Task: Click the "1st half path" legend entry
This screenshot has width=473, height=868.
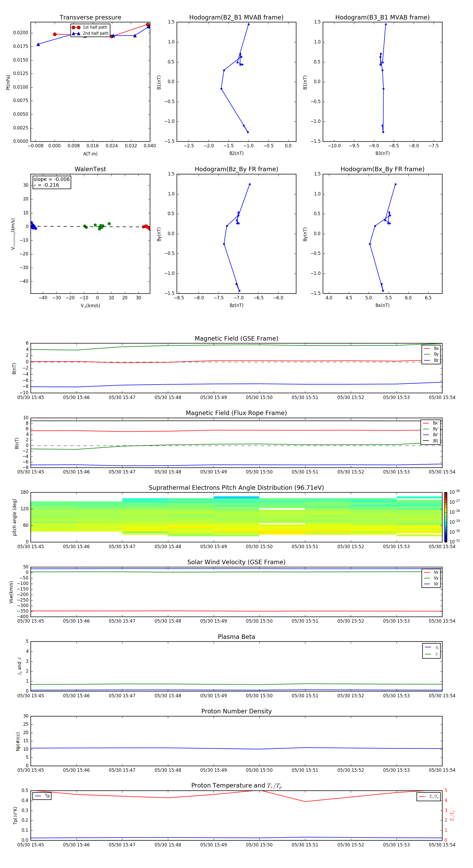Action: coord(90,27)
